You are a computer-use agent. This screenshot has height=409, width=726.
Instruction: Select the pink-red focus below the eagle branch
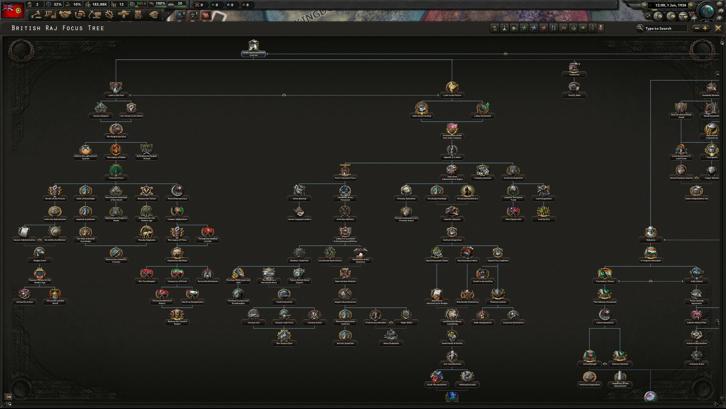coord(452,129)
